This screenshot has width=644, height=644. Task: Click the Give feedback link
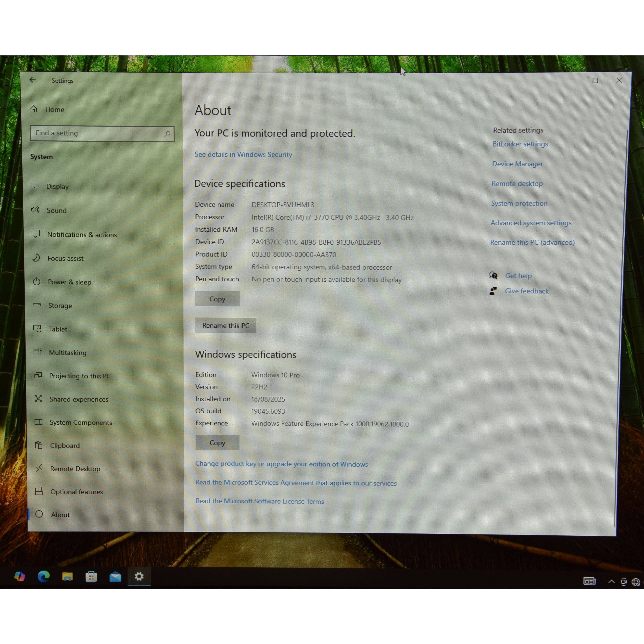[527, 291]
